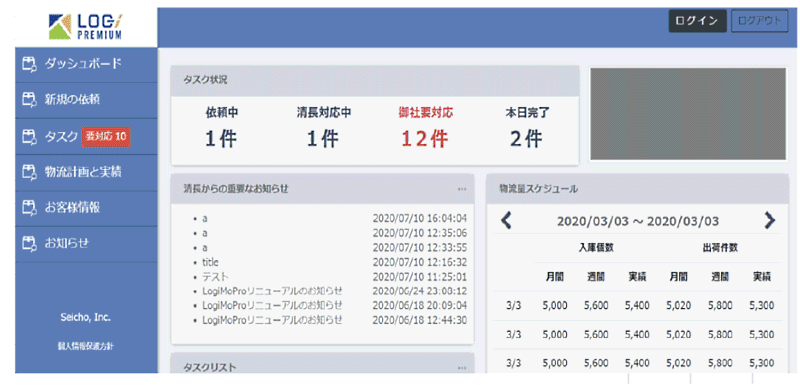The height and width of the screenshot is (389, 800).
Task: Click the red 御社要対応 12件 count
Action: point(426,138)
